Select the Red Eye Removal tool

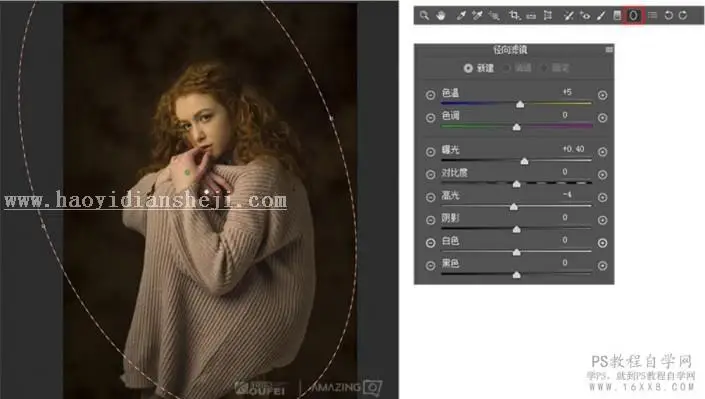[x=585, y=16]
